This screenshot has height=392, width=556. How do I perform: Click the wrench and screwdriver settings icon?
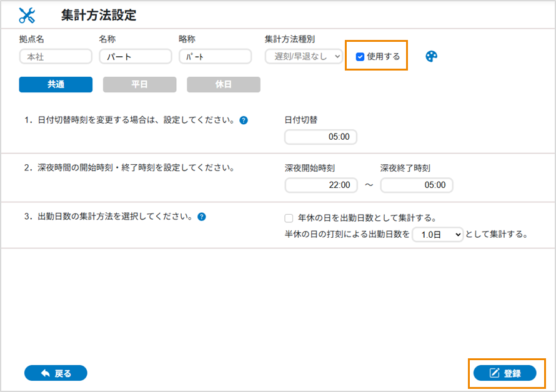click(x=27, y=16)
